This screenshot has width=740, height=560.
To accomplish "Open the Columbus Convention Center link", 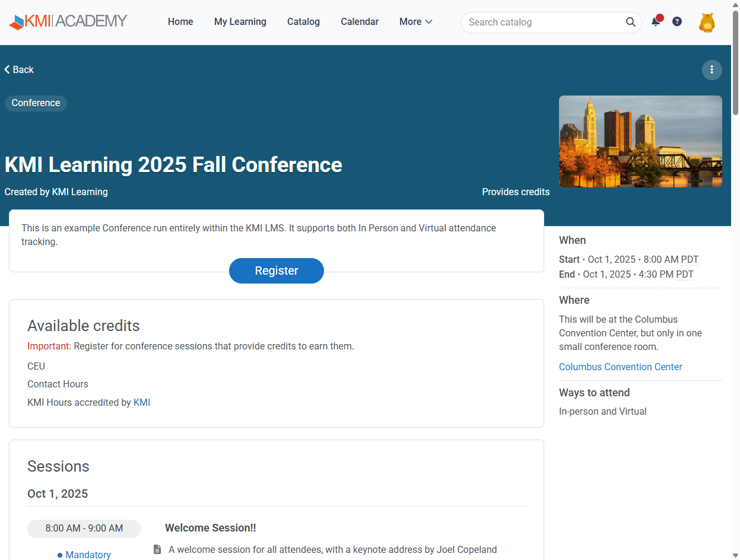I will click(x=620, y=367).
